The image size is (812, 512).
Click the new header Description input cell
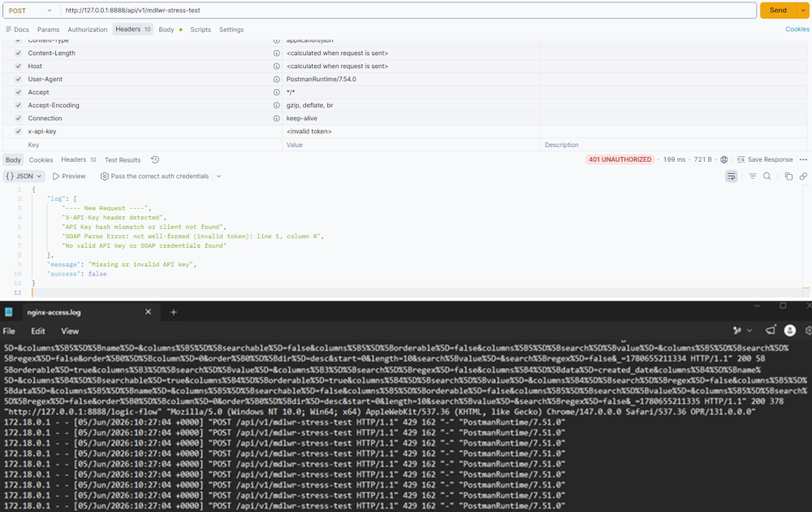(673, 145)
